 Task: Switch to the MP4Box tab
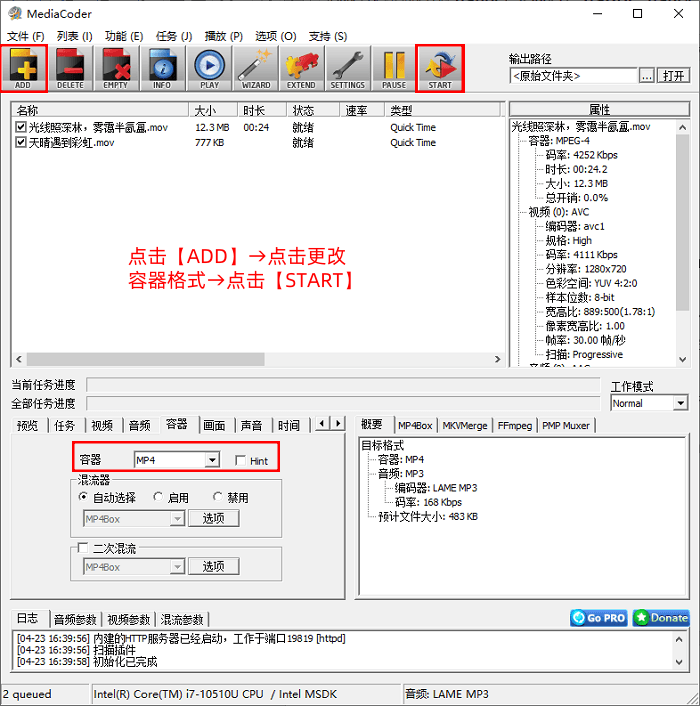(415, 425)
